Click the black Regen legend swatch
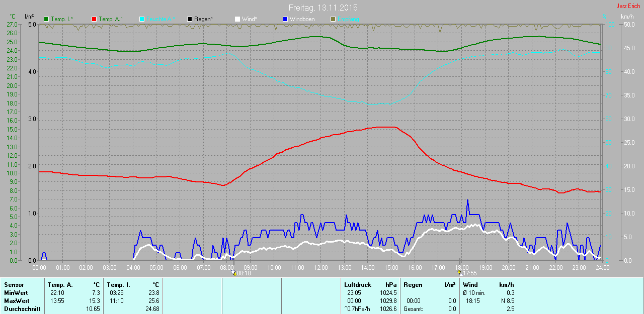Image resolution: width=644 pixels, height=314 pixels. 190,19
